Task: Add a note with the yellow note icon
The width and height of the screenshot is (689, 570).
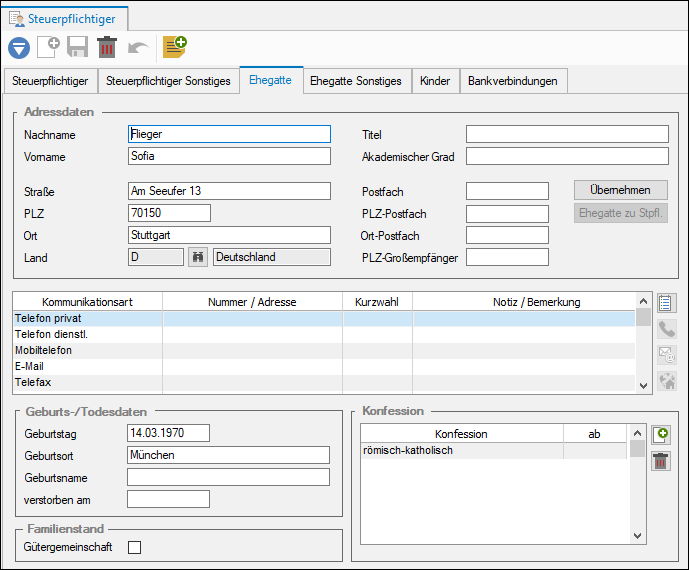Action: pos(175,47)
